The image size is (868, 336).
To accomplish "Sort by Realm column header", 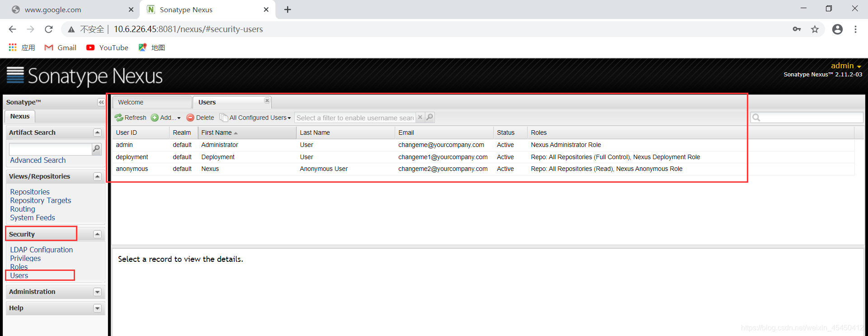I will tap(184, 133).
